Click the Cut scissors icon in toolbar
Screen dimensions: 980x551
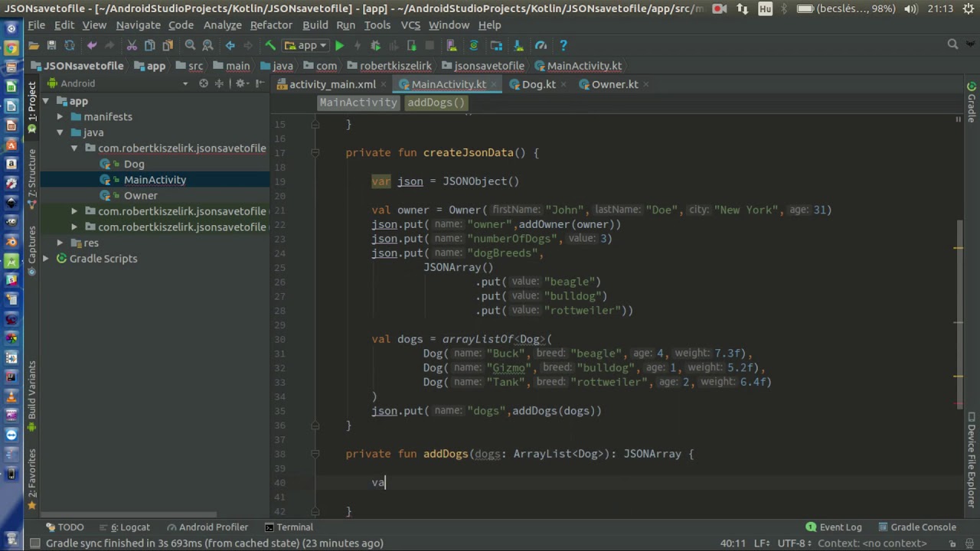tap(132, 46)
